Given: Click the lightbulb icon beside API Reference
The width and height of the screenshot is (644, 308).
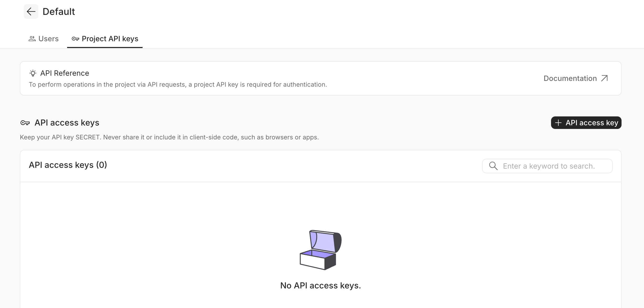Looking at the screenshot, I should [33, 73].
